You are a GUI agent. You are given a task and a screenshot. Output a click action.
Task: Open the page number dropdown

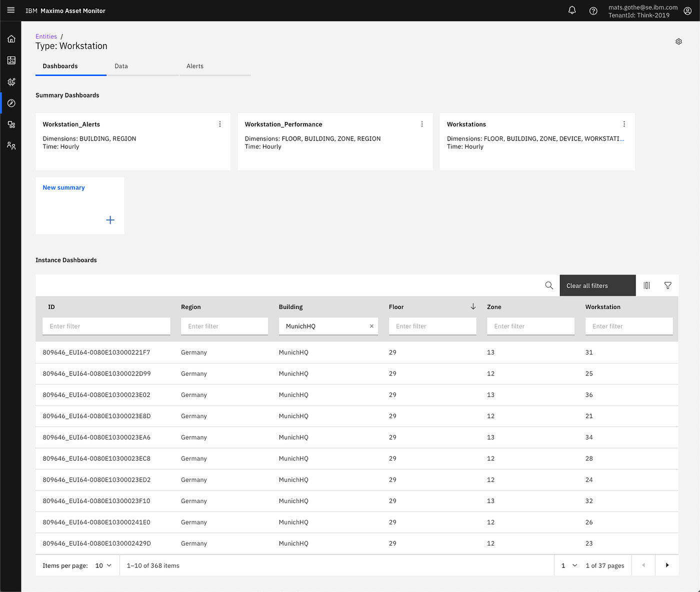pos(568,565)
